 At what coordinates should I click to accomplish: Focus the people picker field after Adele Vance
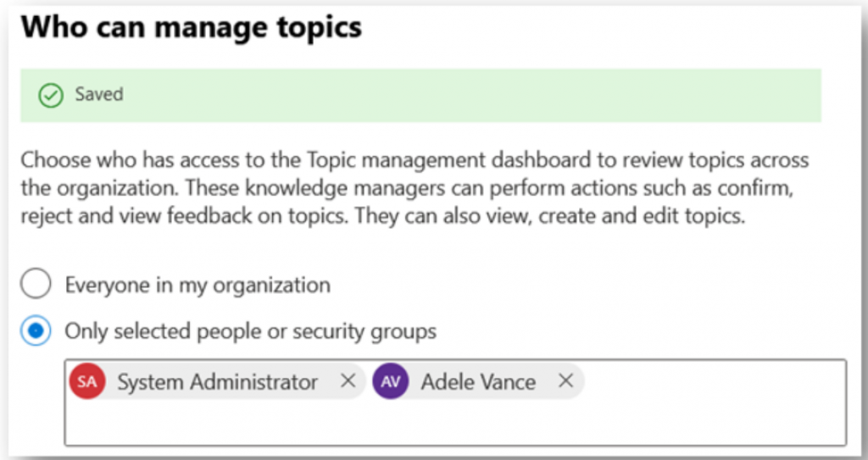714,381
